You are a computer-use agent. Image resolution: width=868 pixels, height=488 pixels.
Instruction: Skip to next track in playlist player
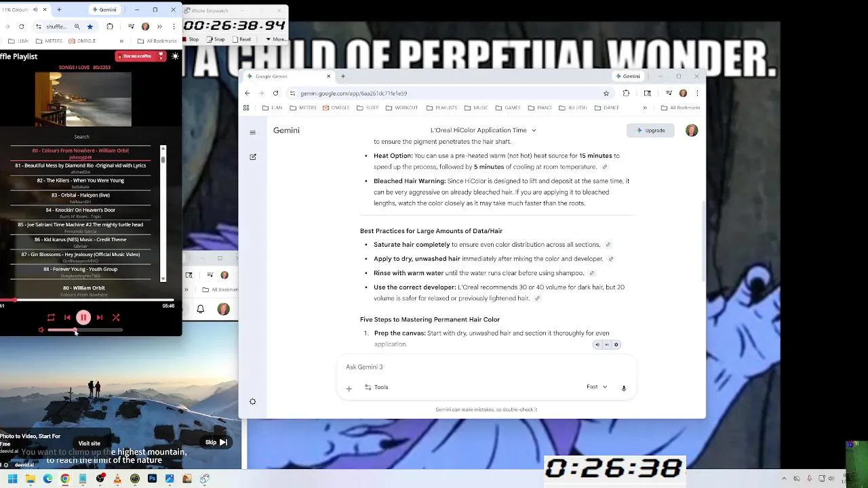point(100,317)
